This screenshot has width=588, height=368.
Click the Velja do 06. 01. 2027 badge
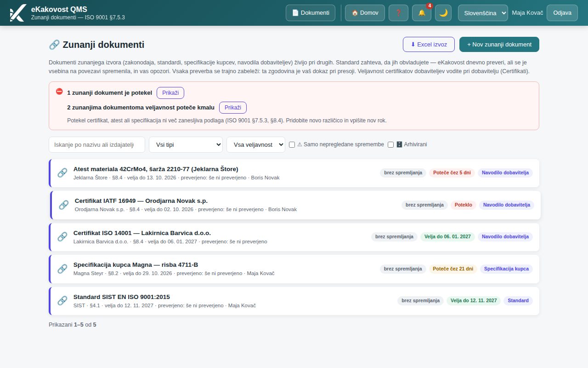tap(447, 237)
